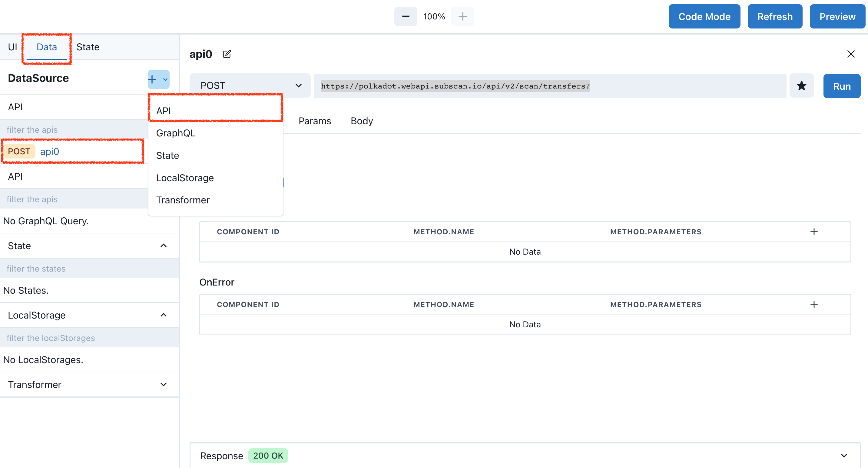Close the api0 editor panel

(851, 54)
